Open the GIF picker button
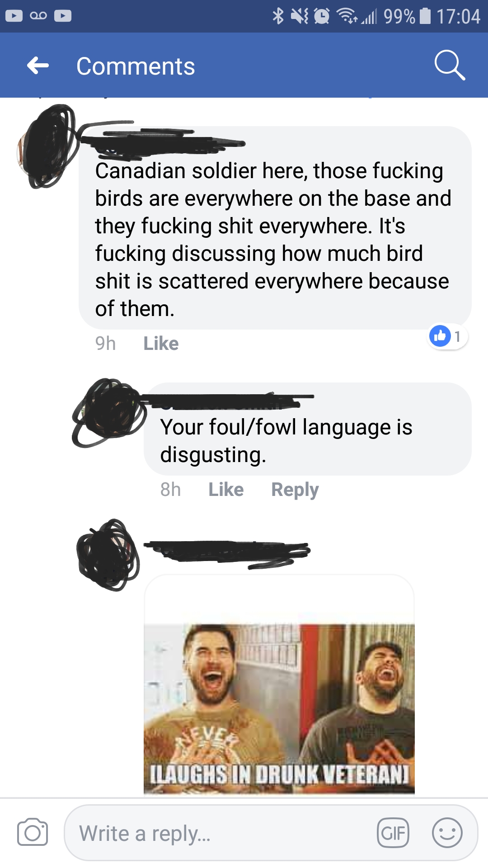 [393, 833]
